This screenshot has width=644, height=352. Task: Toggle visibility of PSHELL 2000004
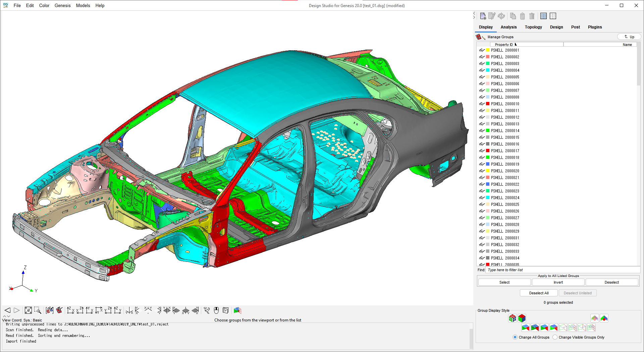482,70
